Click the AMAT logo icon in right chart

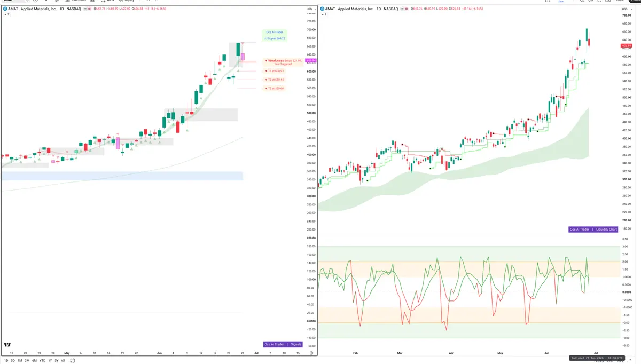(322, 9)
